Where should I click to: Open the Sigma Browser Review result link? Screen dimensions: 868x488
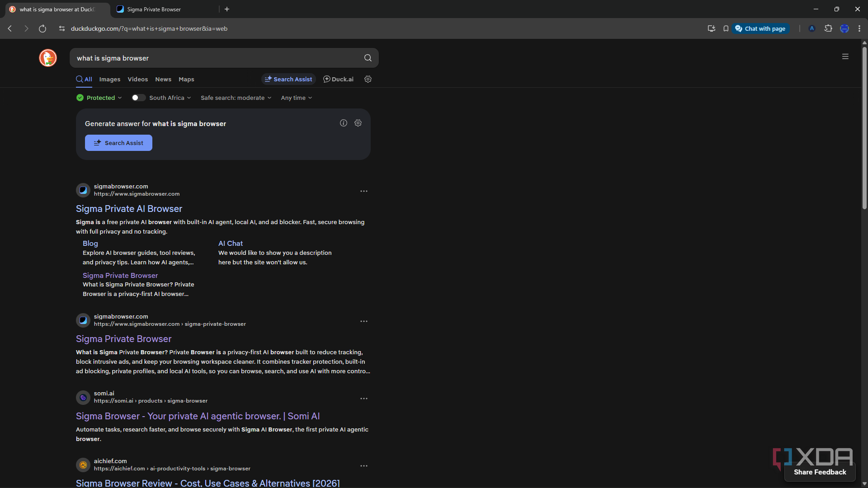[208, 483]
